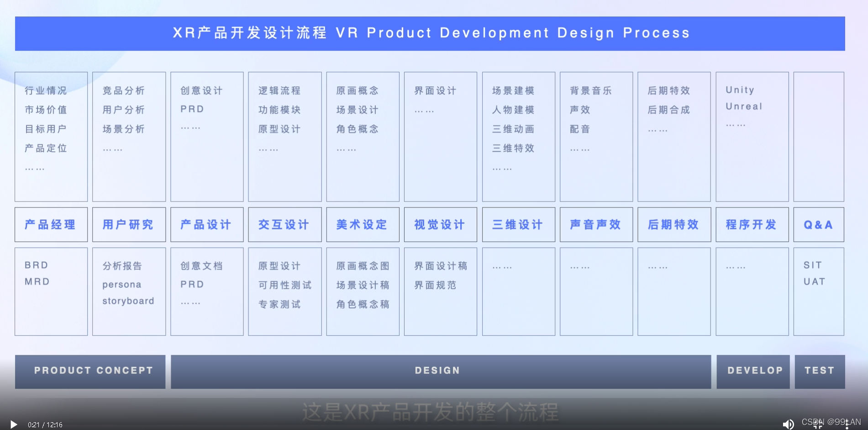Click the UAT text
Image resolution: width=868 pixels, height=430 pixels.
click(815, 281)
